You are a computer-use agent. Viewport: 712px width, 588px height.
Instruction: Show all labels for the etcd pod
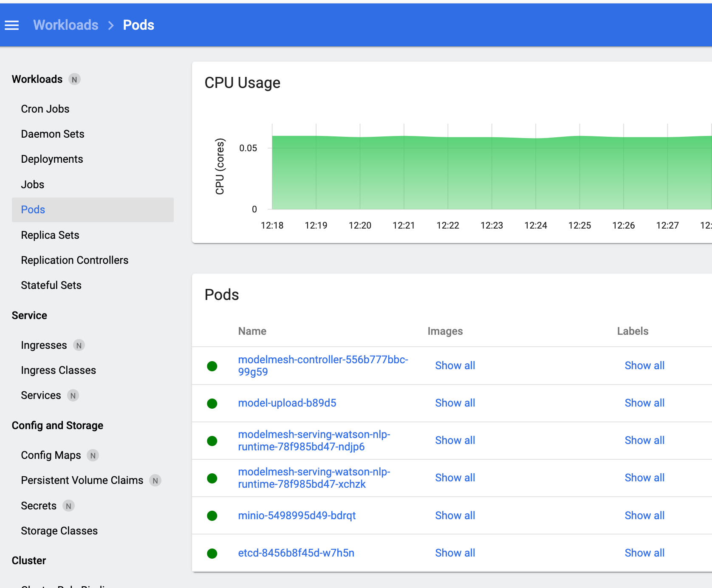pos(644,553)
